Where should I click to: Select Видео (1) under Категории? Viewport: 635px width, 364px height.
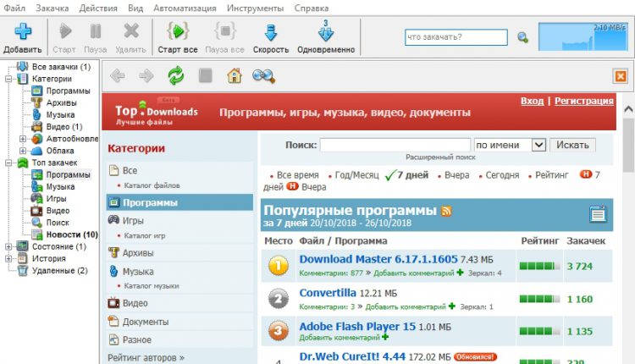(x=64, y=127)
